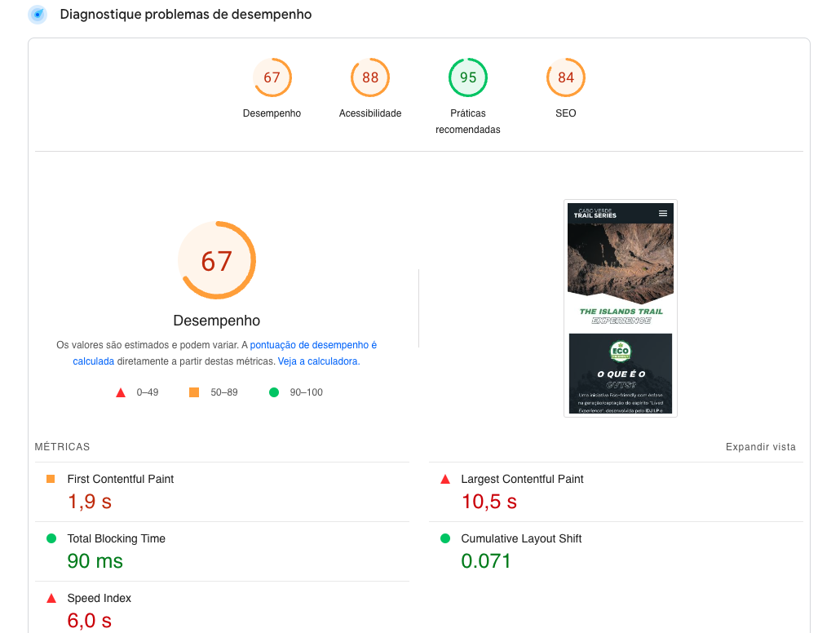Jump to the 84 SEO score gauge
Viewport: 840px width, 633px height.
(x=566, y=78)
